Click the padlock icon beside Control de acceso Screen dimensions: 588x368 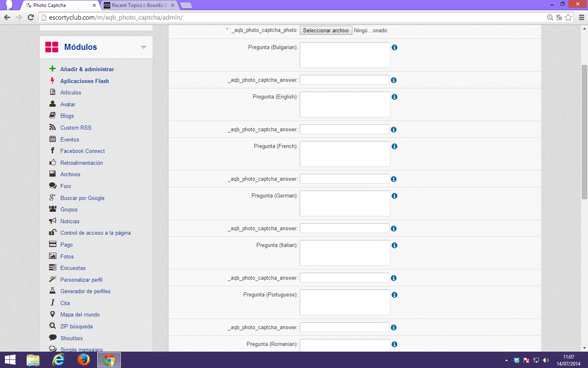[53, 232]
